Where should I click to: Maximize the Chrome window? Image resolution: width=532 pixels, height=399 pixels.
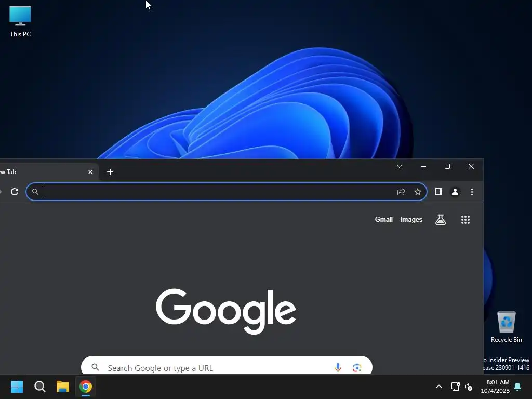pos(447,166)
